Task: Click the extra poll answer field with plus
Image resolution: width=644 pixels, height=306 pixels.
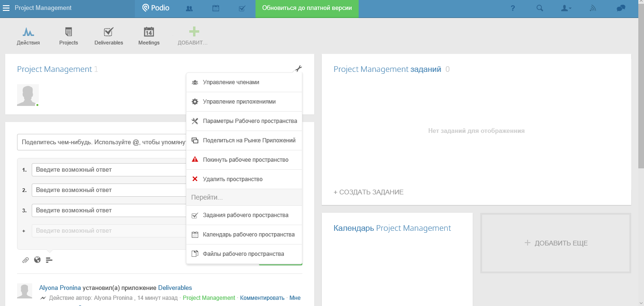Action: (109, 231)
